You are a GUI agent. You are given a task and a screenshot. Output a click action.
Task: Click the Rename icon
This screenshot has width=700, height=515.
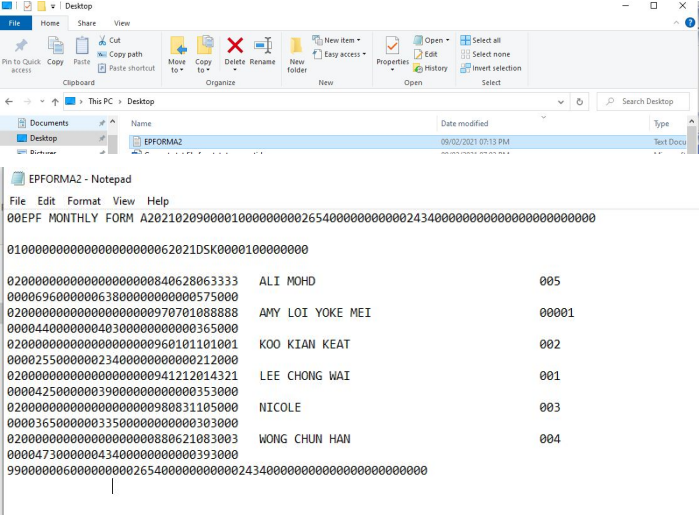[263, 46]
